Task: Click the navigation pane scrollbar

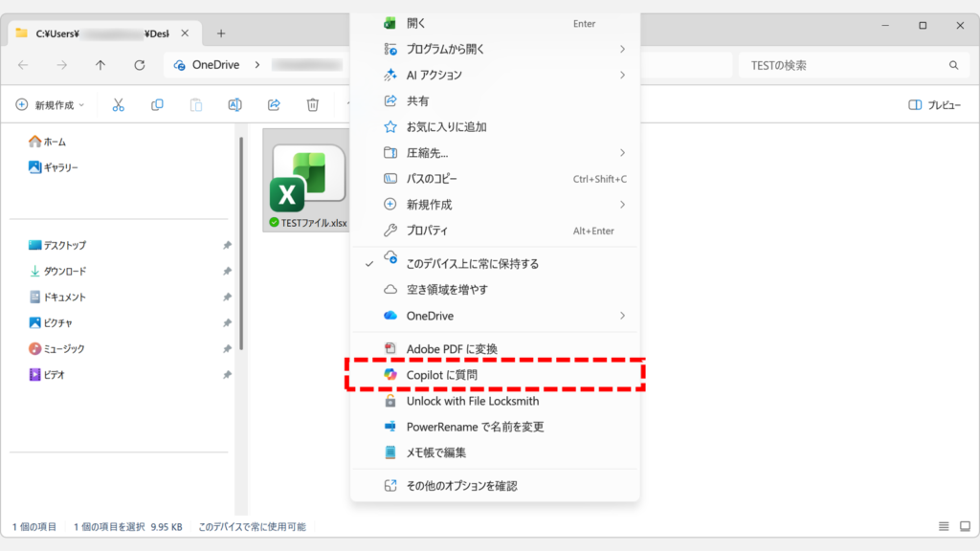Action: pyautogui.click(x=241, y=244)
